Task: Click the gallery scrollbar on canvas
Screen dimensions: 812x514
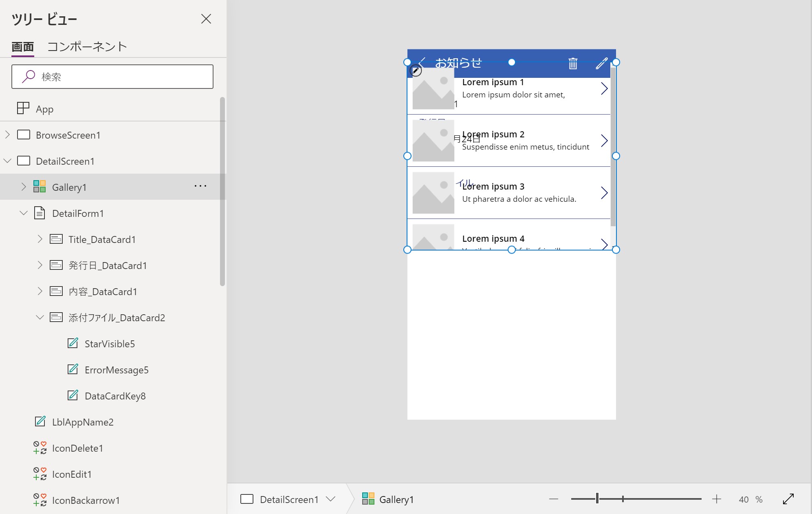Action: (613, 147)
